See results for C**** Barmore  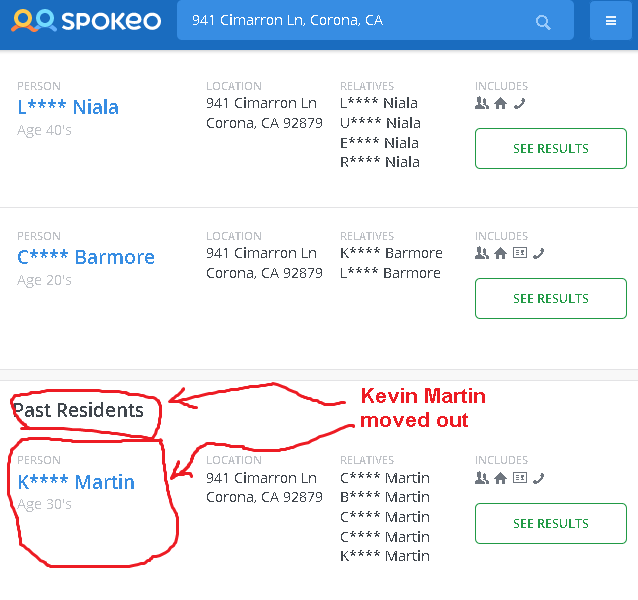point(550,298)
